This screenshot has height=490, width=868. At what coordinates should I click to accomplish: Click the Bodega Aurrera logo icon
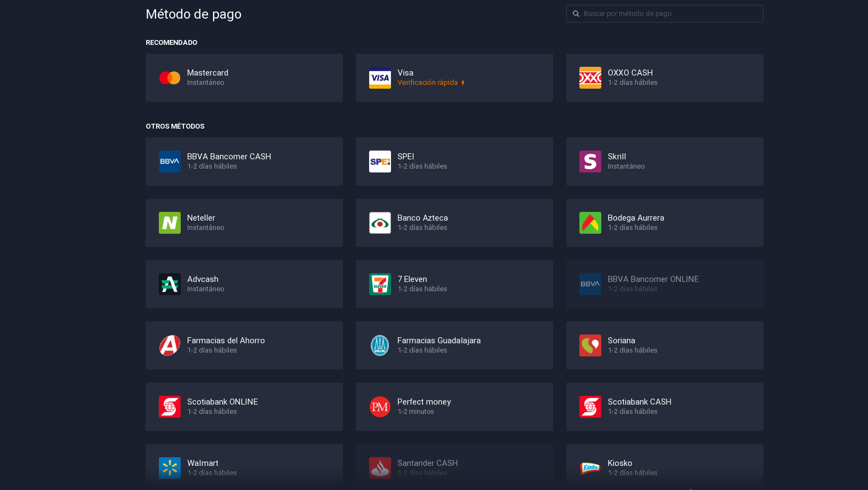click(590, 223)
